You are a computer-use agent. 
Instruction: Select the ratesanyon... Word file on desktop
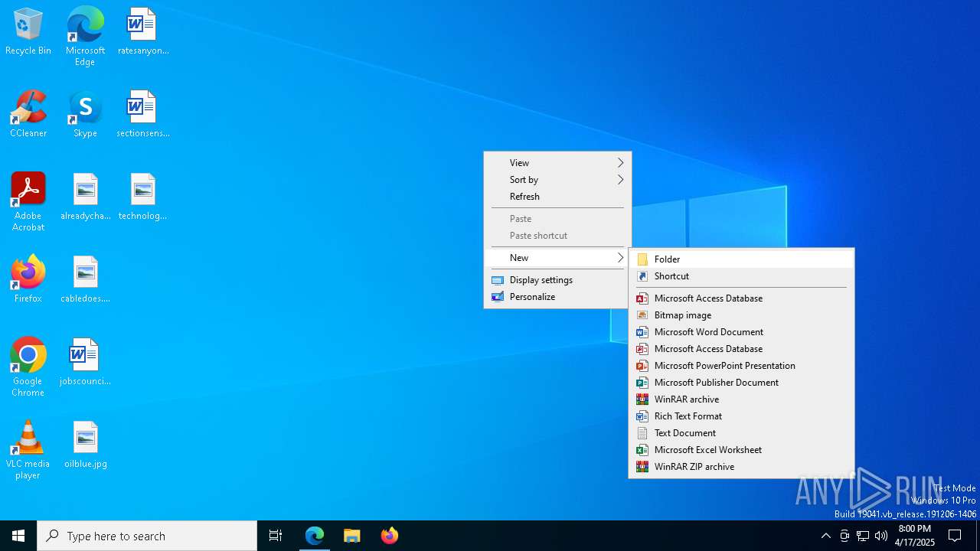(142, 32)
